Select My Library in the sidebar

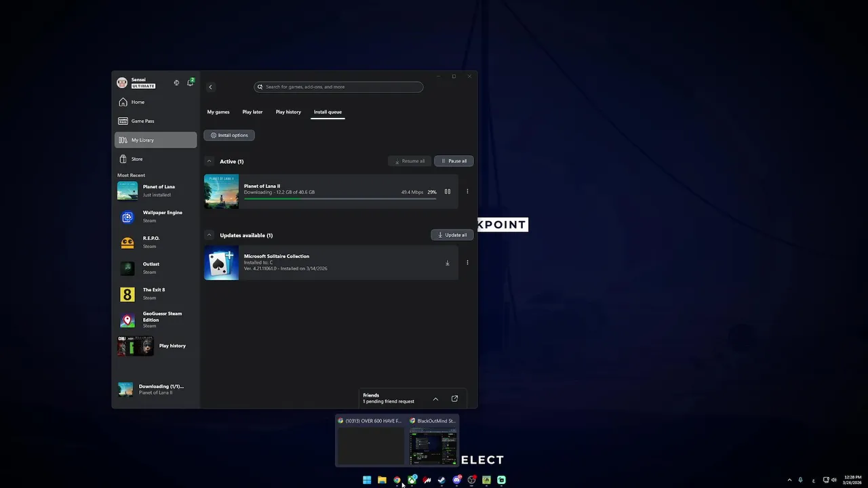point(156,140)
